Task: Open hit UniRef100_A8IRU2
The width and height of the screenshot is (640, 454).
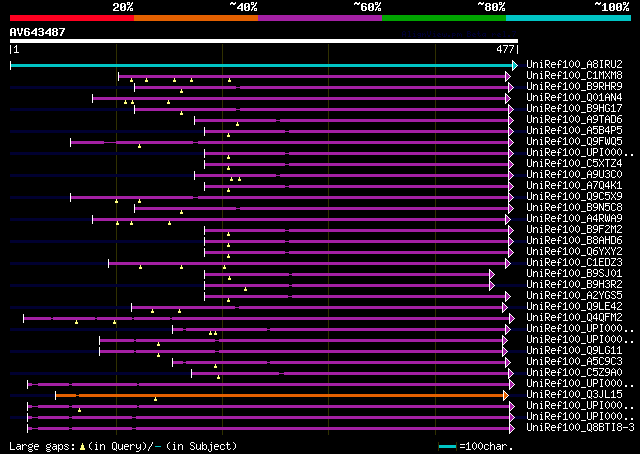Action: [574, 65]
